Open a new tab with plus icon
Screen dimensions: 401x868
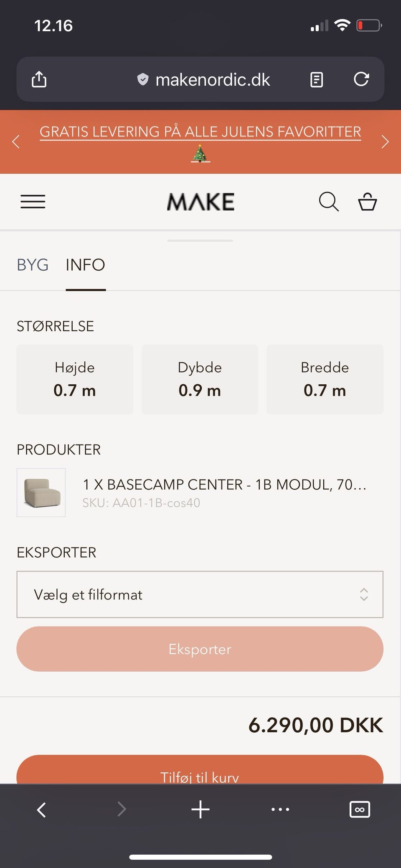click(200, 809)
